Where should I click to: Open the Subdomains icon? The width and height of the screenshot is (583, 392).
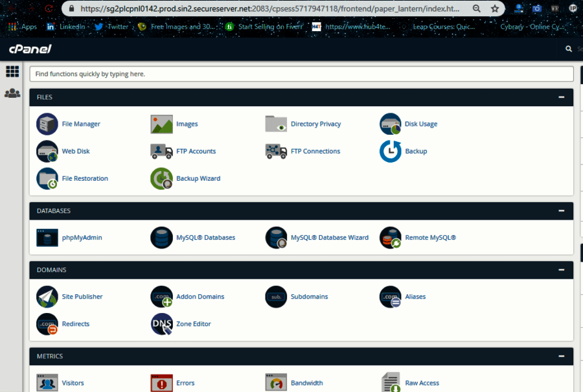coord(276,297)
